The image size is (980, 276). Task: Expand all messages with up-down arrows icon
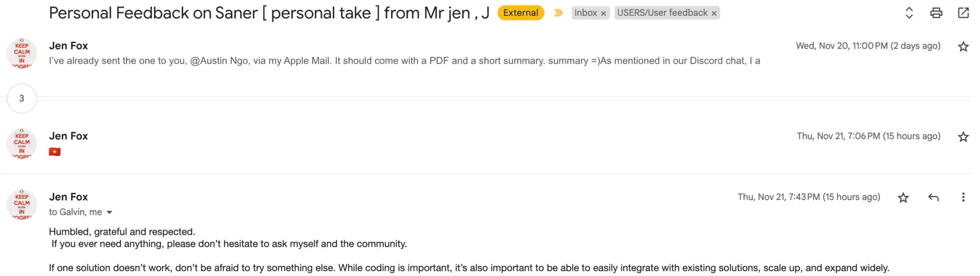tap(909, 13)
